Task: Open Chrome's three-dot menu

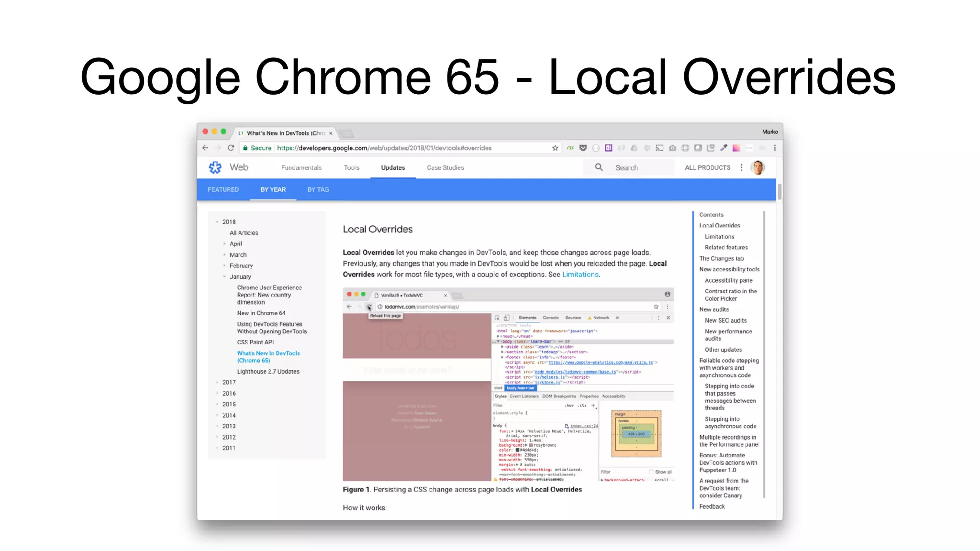Action: pos(775,148)
